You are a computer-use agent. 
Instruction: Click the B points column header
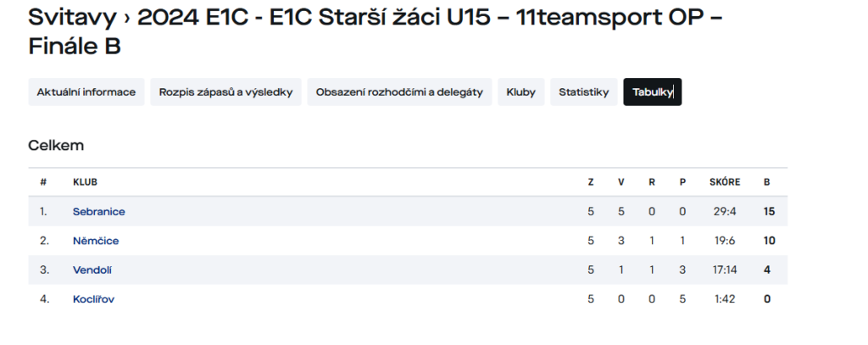[x=766, y=182]
